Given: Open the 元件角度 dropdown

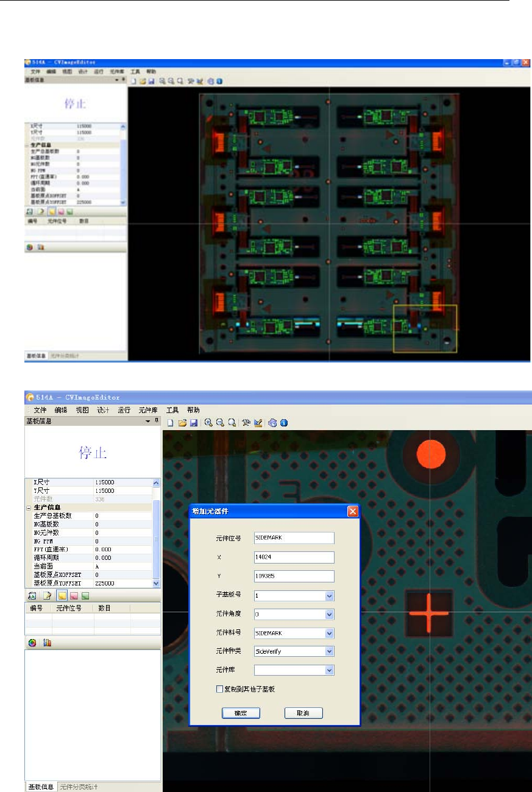Looking at the screenshot, I should 330,614.
